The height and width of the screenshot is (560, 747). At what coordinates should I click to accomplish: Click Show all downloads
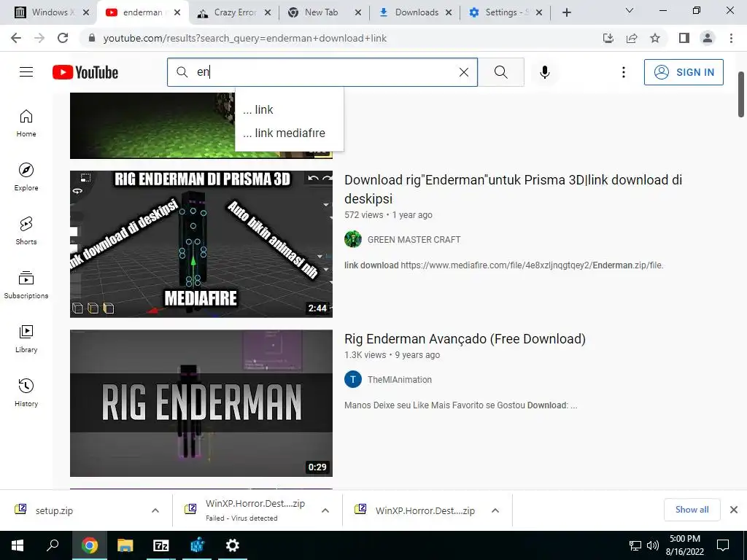point(692,510)
